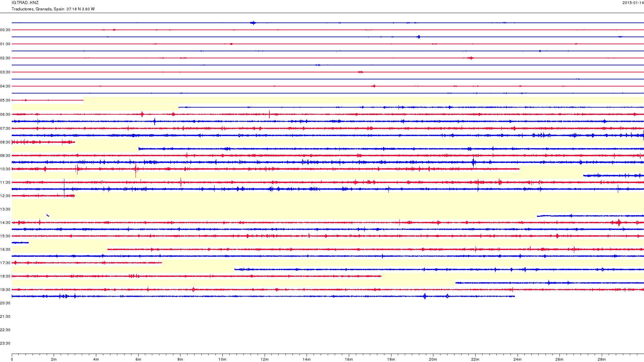Click the 13:30 time label
This screenshot has height=362, width=644.
pyautogui.click(x=5, y=209)
